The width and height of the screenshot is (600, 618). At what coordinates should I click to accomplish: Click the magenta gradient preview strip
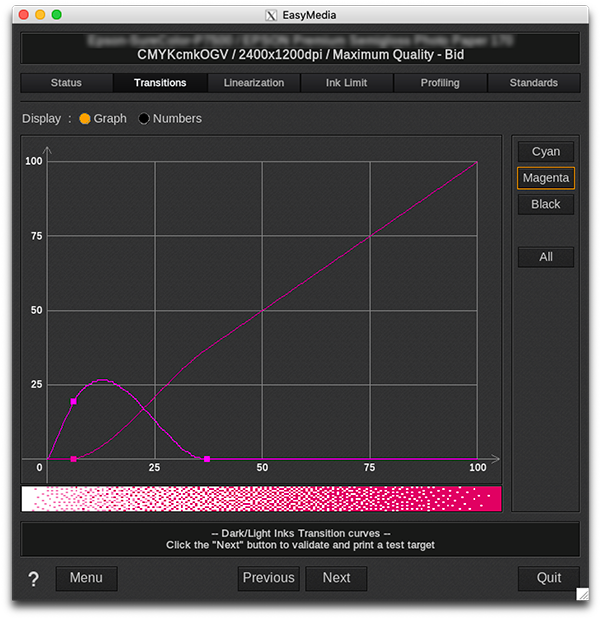click(261, 499)
